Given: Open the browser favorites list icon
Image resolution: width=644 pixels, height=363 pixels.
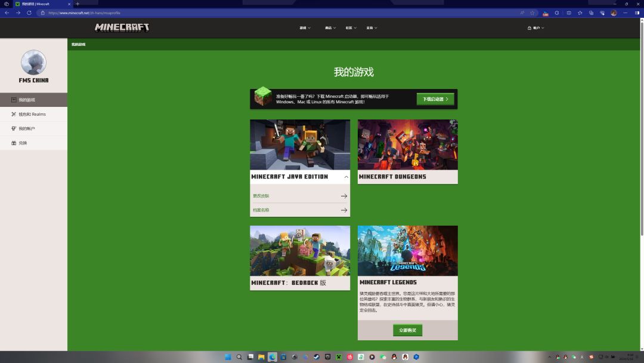Looking at the screenshot, I should click(580, 13).
